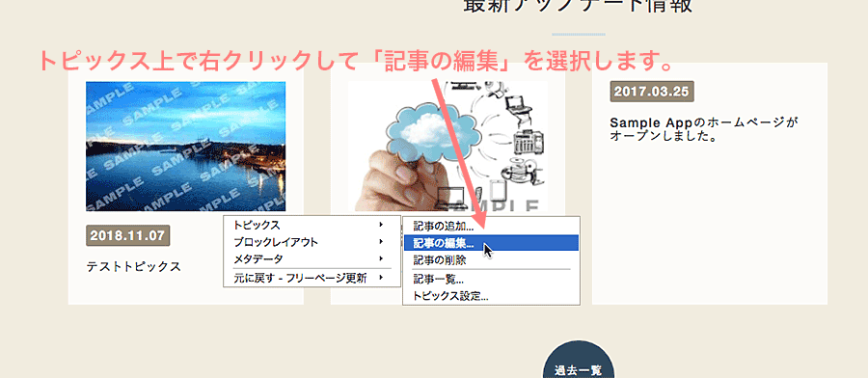Select 記事の編集... in the context submenu

[x=491, y=243]
